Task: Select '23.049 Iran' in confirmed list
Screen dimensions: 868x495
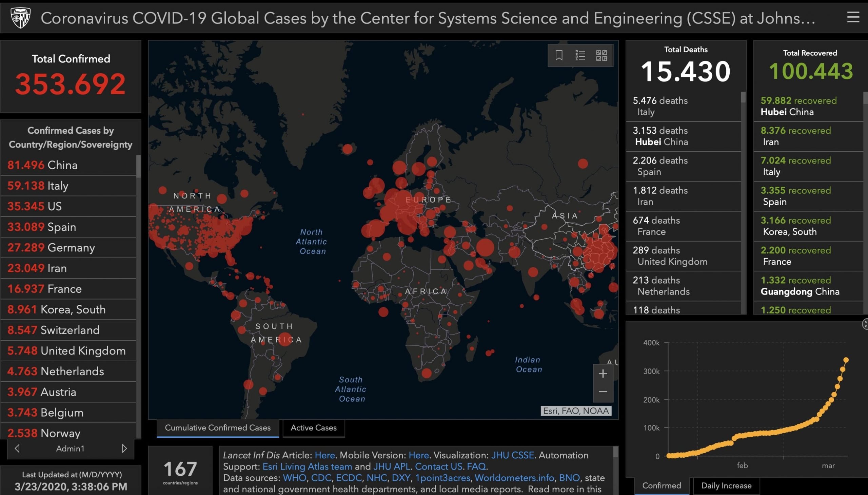Action: 68,268
